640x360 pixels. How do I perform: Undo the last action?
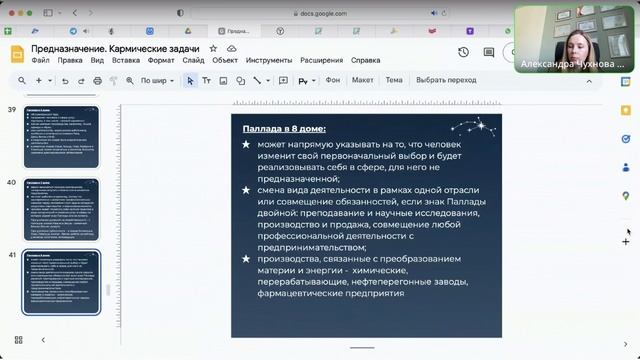[65, 81]
